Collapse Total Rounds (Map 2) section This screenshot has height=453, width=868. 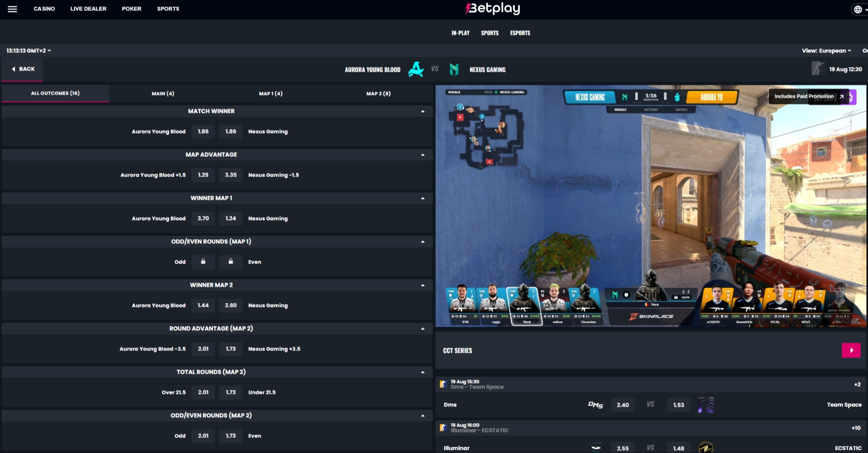click(423, 372)
